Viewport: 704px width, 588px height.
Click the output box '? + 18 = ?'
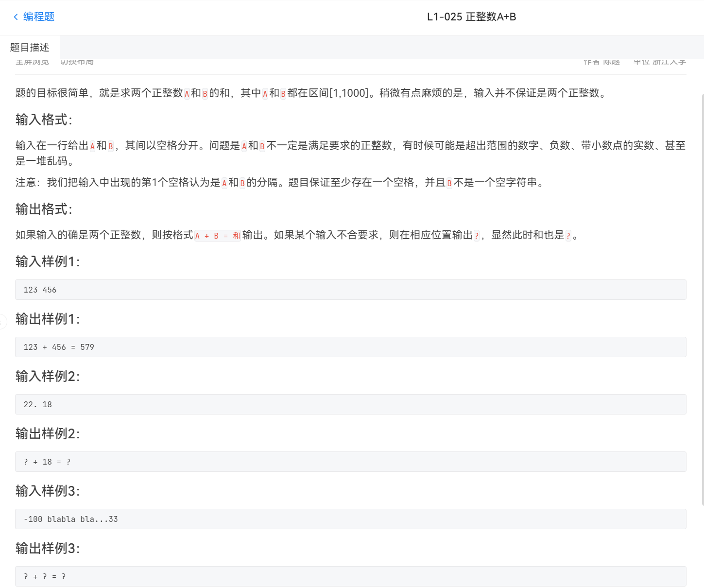(350, 461)
